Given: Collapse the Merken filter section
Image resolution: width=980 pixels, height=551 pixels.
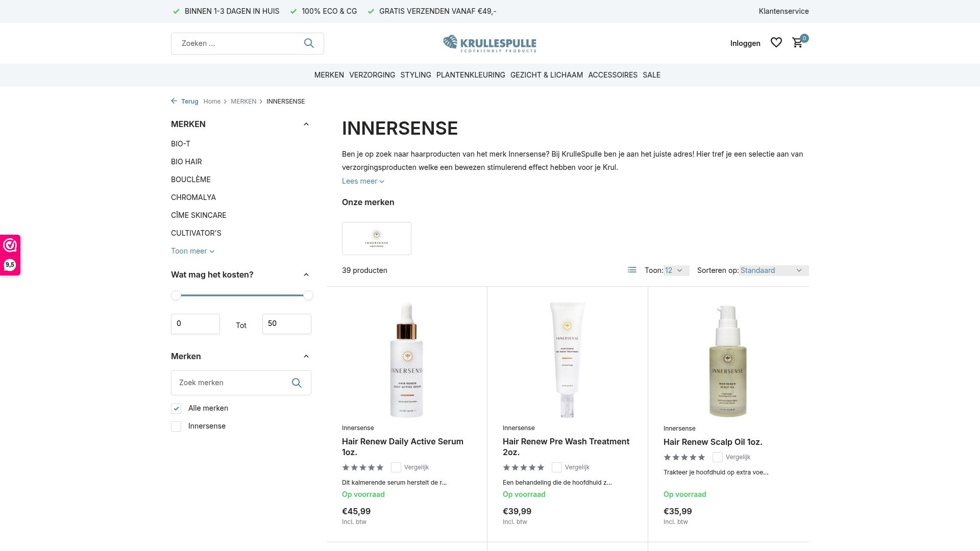Looking at the screenshot, I should click(306, 356).
